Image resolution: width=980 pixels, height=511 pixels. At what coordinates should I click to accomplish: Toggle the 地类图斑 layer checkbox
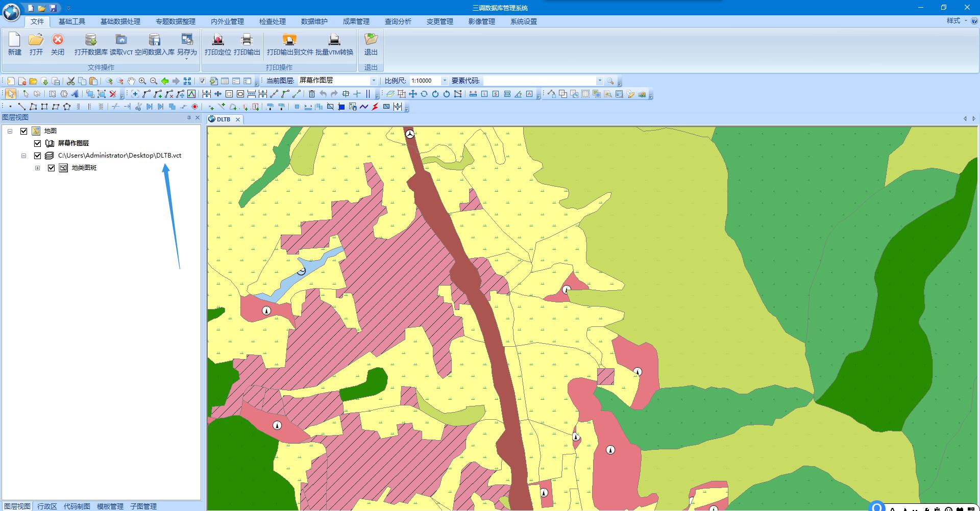point(51,168)
